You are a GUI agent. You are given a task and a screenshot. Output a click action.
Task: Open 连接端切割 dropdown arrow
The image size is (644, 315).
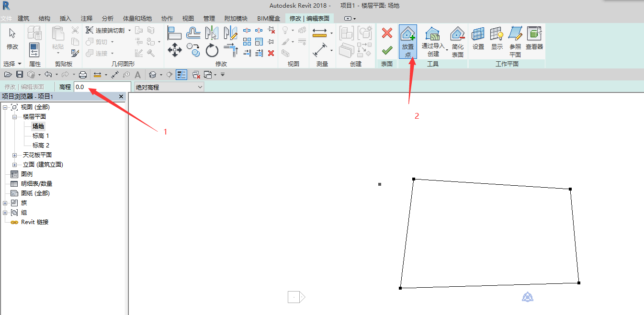click(x=129, y=30)
